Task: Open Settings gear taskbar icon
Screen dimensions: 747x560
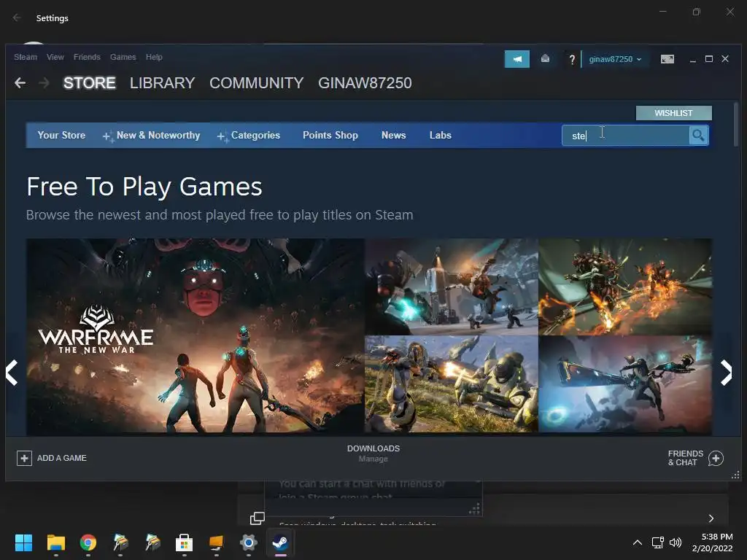Action: point(248,542)
